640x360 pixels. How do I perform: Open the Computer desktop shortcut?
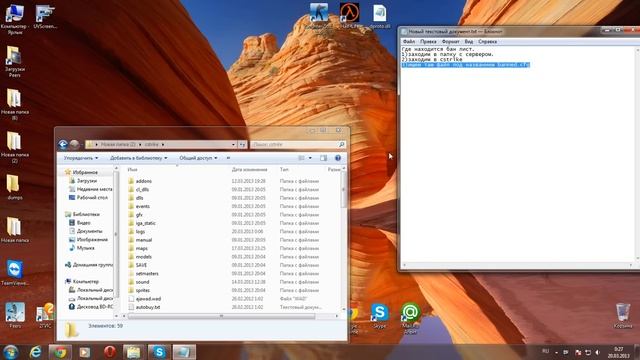pyautogui.click(x=14, y=18)
